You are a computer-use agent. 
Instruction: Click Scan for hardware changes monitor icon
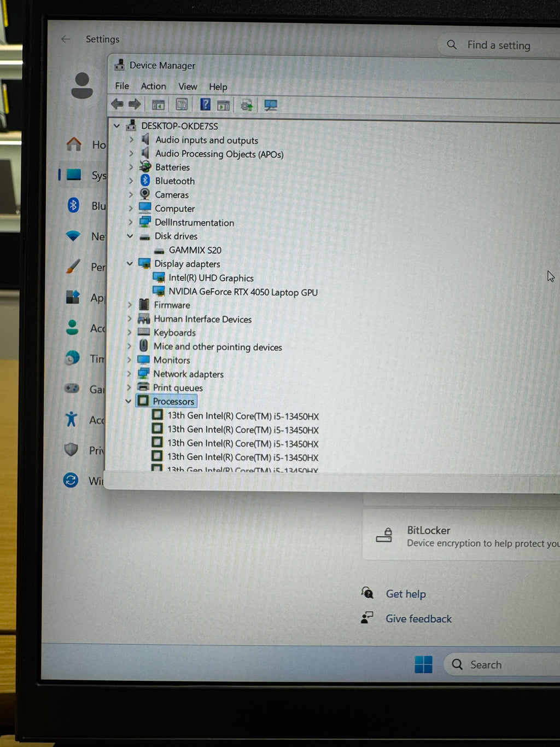(x=270, y=105)
